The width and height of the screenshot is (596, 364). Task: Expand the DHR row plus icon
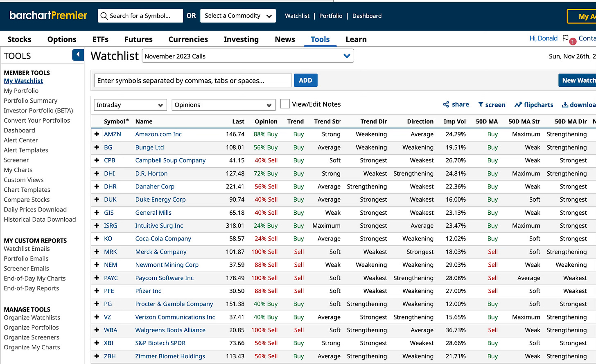click(97, 186)
